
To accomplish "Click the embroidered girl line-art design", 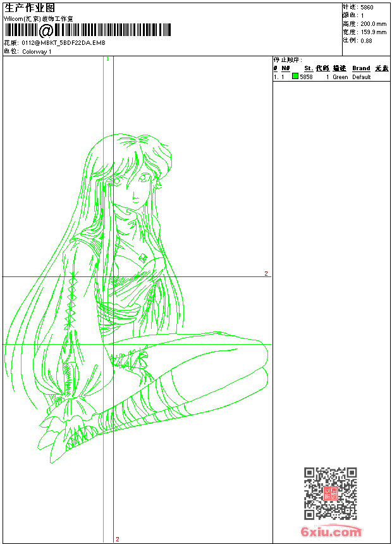I will pyautogui.click(x=137, y=299).
